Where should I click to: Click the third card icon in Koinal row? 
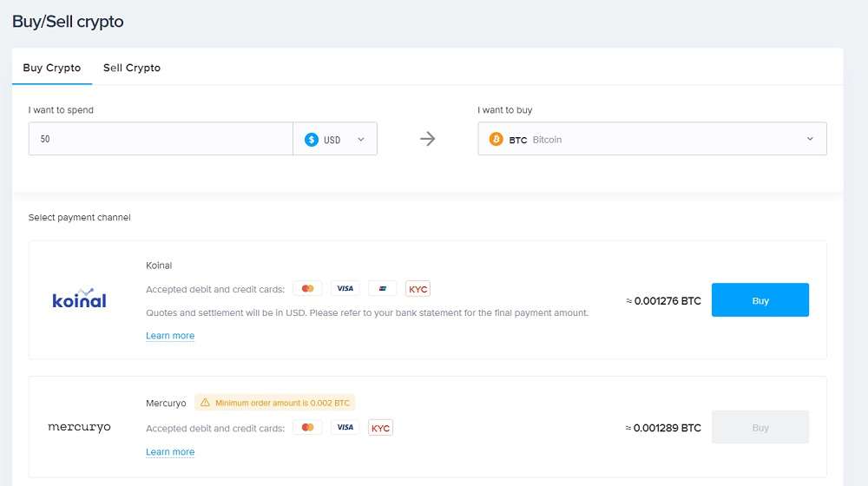click(x=383, y=288)
